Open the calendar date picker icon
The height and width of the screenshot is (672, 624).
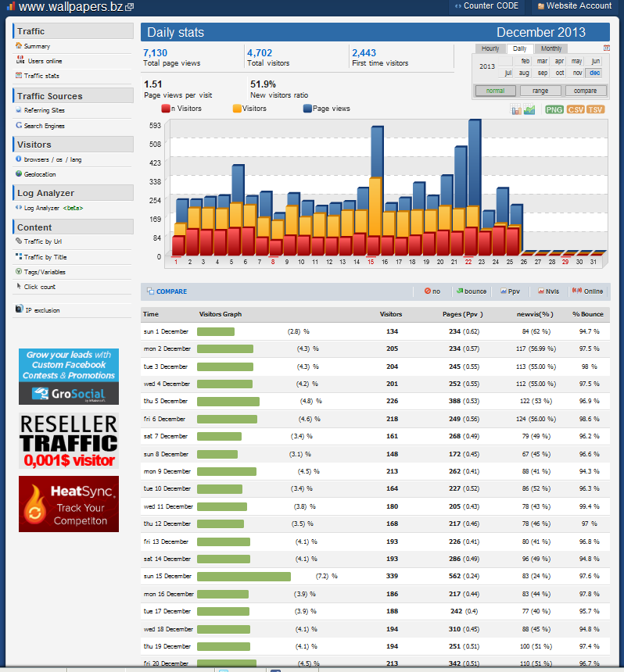click(x=607, y=48)
